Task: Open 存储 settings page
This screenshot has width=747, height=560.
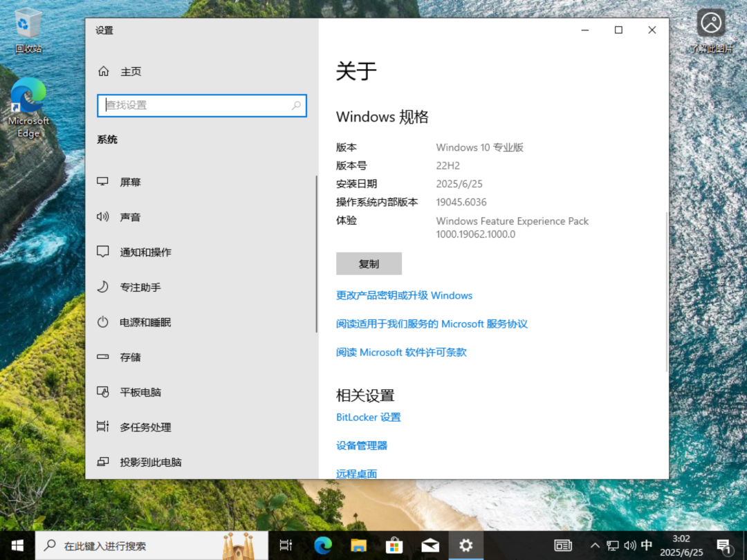Action: (201, 357)
